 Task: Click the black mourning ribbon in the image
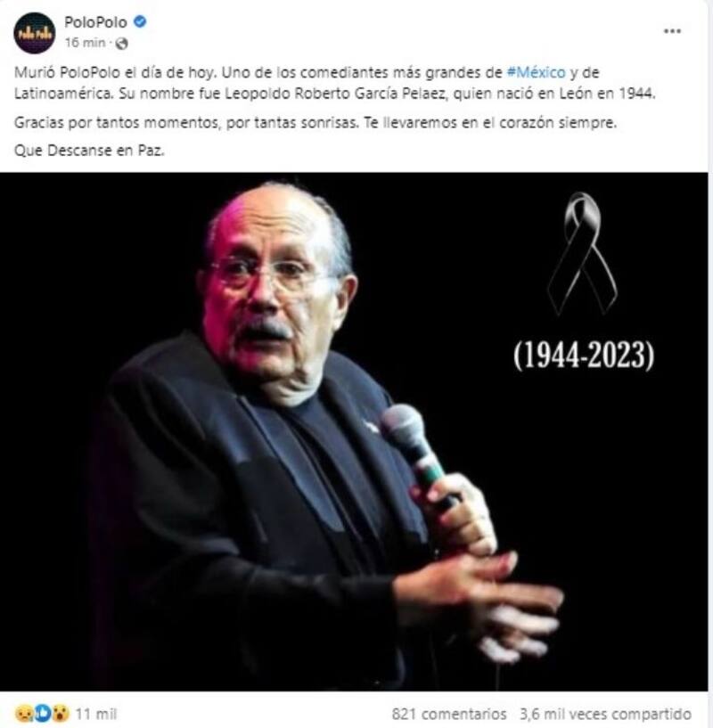[x=582, y=253]
